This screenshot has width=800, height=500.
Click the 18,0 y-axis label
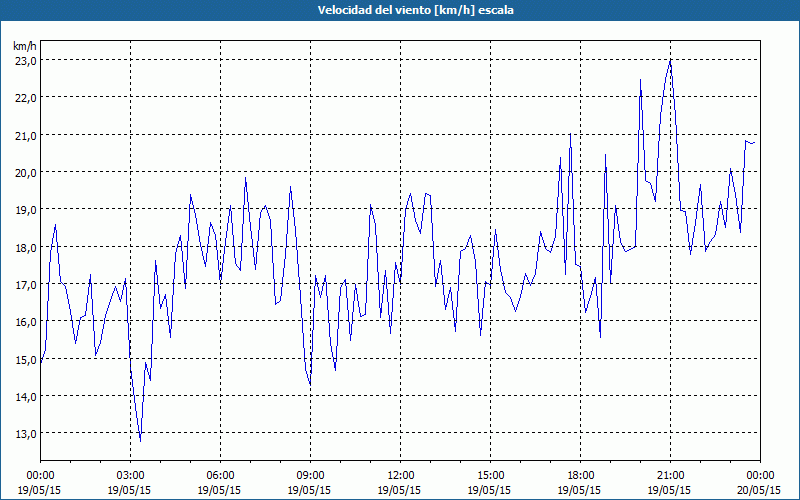tap(26, 247)
